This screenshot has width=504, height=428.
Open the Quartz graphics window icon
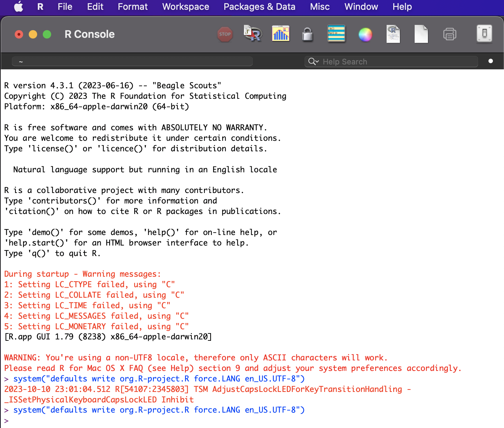[x=281, y=34]
